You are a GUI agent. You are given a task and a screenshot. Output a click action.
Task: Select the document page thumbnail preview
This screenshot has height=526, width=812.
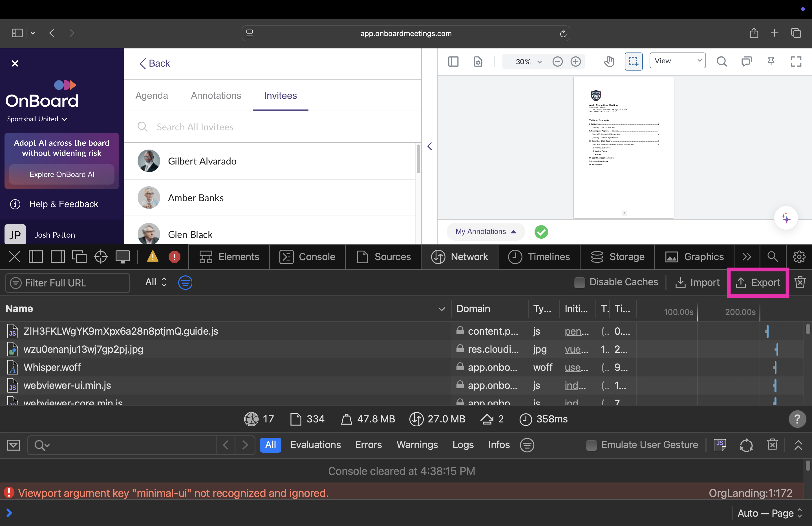tap(624, 147)
